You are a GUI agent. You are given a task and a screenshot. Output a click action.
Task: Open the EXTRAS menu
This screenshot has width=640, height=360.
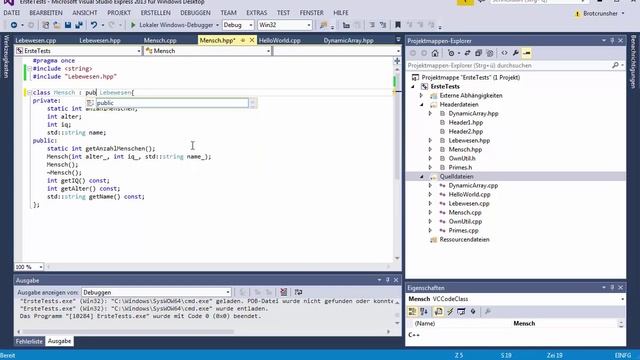tap(256, 13)
